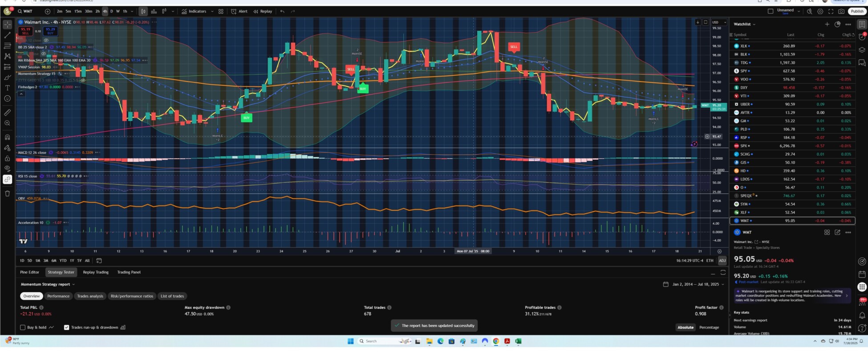Open Google Chrome from the taskbar
868x363 pixels.
coord(496,341)
